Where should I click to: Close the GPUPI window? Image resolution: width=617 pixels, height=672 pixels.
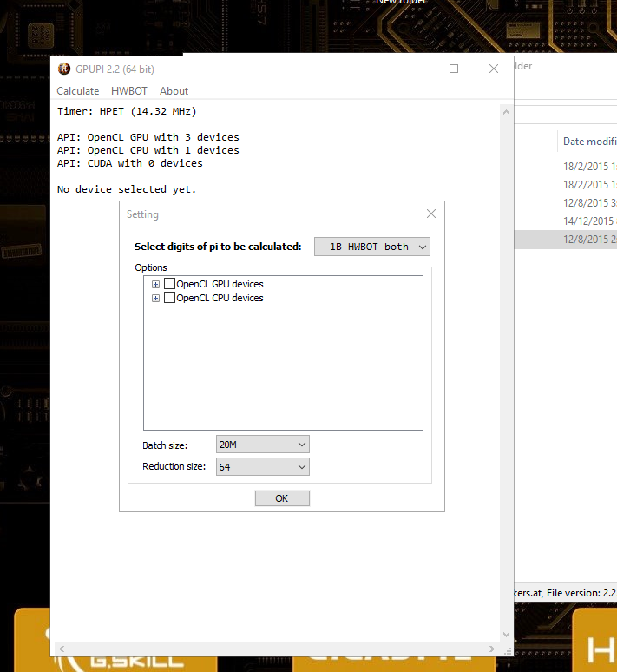point(494,69)
